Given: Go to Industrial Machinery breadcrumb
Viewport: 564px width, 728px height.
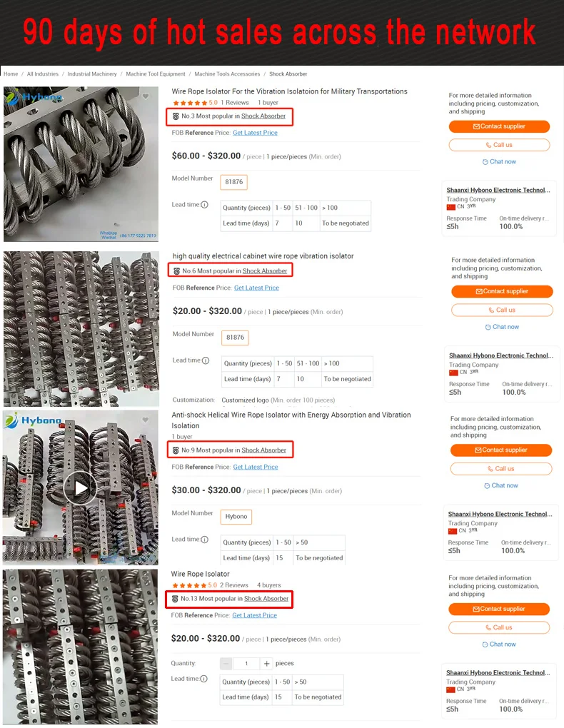Looking at the screenshot, I should coord(92,74).
